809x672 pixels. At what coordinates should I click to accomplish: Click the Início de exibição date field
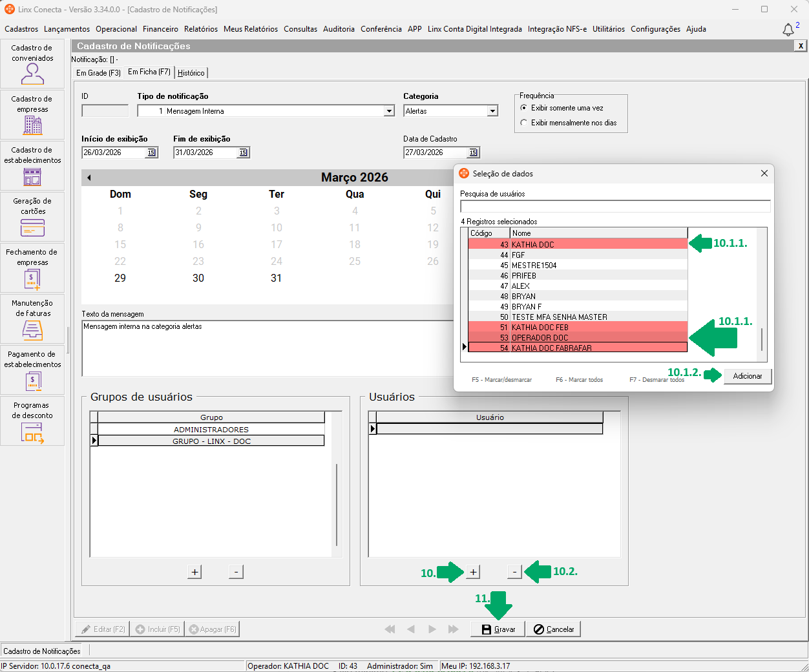114,152
